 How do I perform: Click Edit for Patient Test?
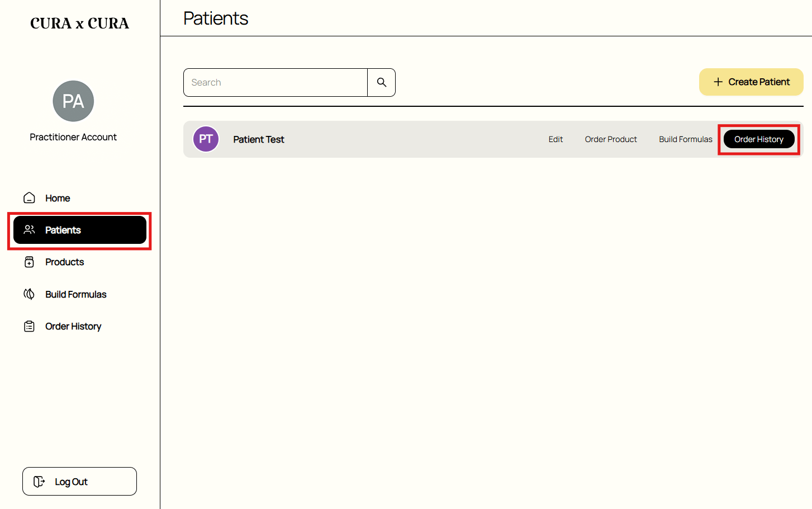(555, 139)
